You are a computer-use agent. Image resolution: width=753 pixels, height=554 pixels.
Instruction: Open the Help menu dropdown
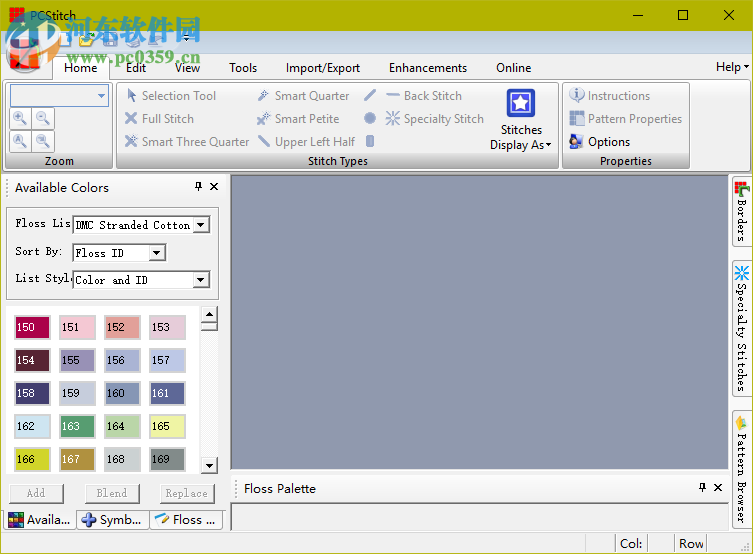(732, 67)
